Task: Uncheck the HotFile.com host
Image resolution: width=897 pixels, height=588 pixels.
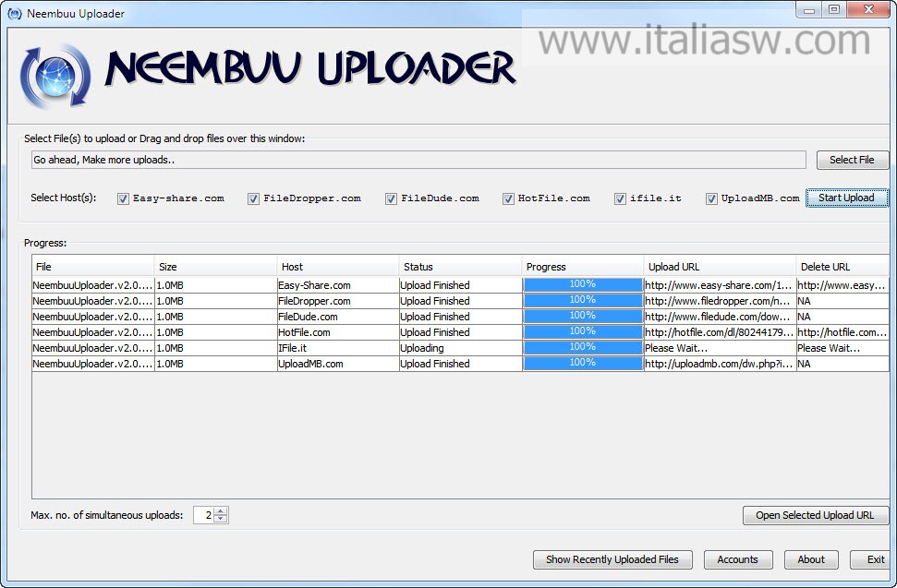Action: coord(508,198)
